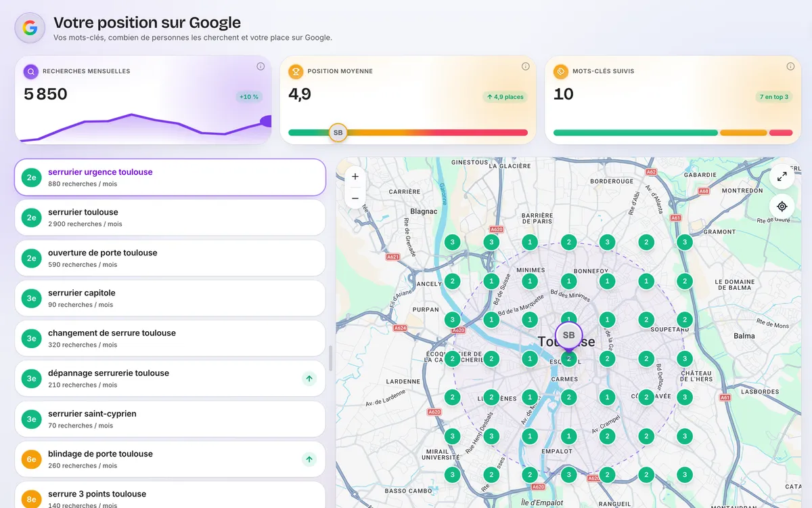The height and width of the screenshot is (508, 812).
Task: Select keyword serrurier saint-cyprien
Action: pos(170,419)
